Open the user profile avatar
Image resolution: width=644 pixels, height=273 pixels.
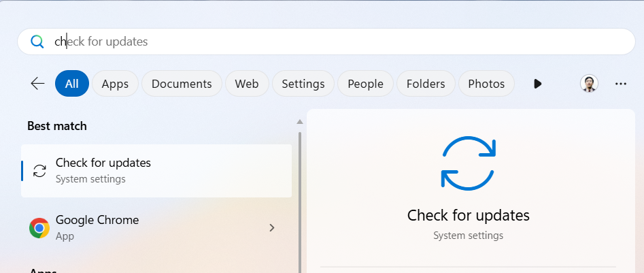coord(589,84)
